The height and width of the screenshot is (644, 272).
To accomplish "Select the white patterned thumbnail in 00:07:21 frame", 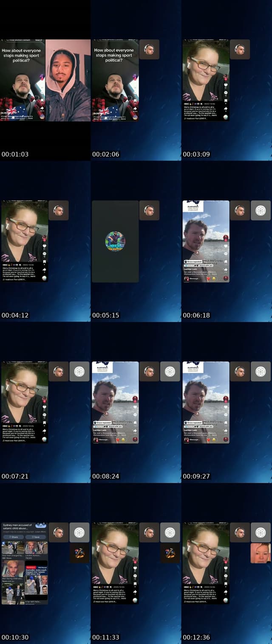I will [79, 372].
